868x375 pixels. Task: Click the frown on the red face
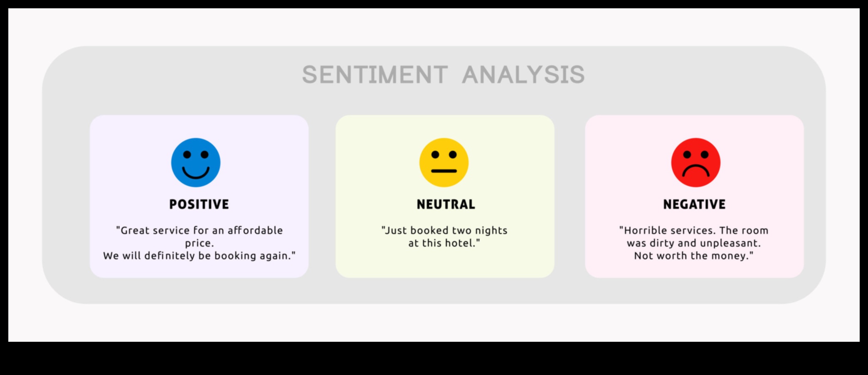[695, 170]
